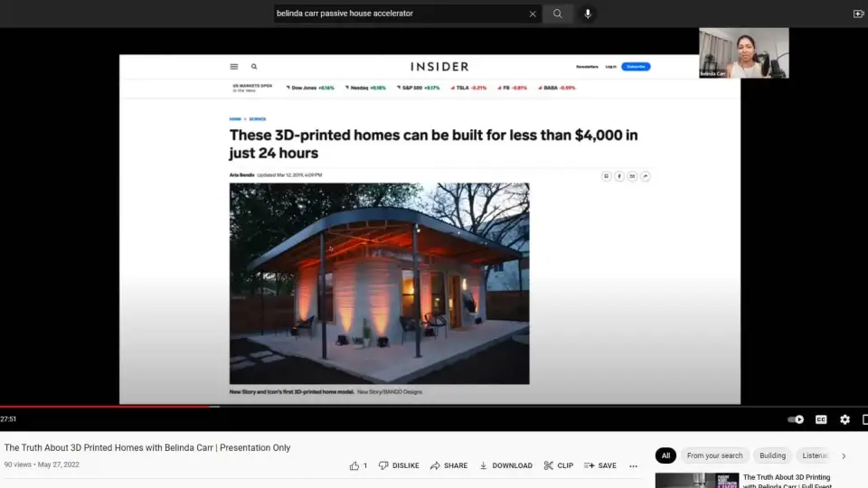The image size is (868, 488).
Task: Click the search magnifier button
Action: pyautogui.click(x=558, y=14)
